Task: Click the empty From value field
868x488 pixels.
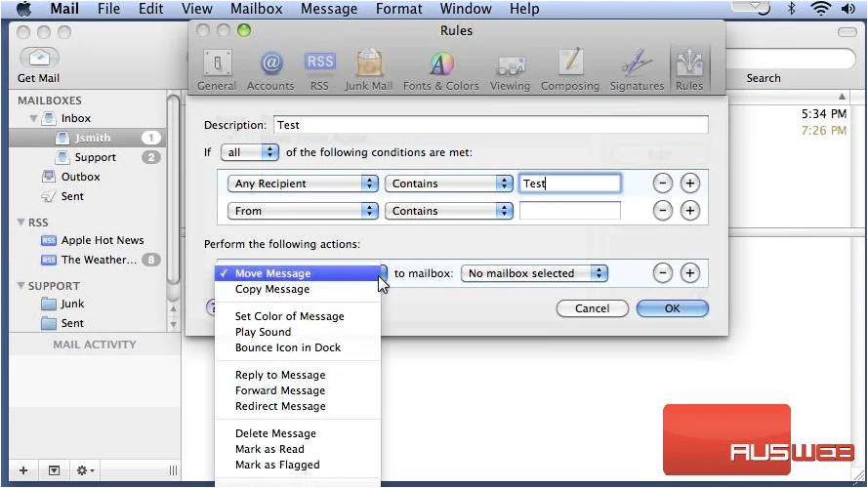Action: [569, 210]
